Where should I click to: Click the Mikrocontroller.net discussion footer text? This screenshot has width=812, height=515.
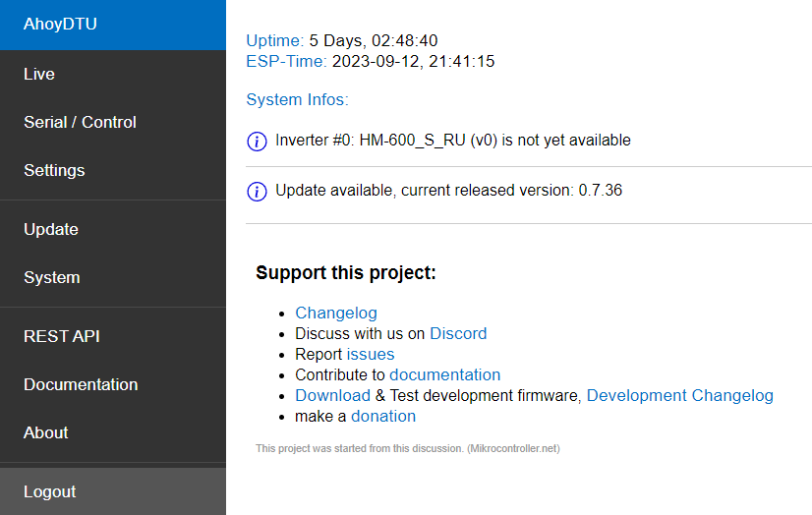click(x=407, y=448)
